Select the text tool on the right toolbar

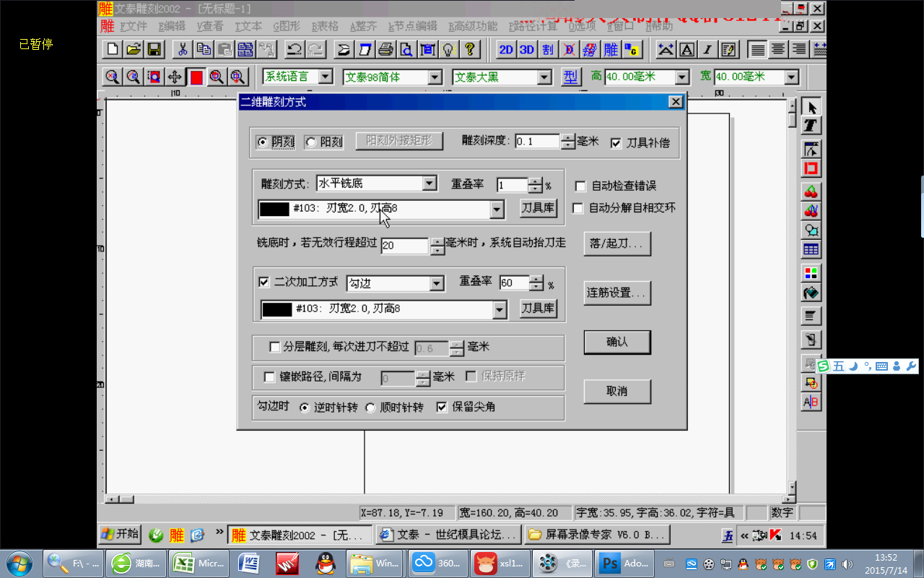click(x=810, y=124)
